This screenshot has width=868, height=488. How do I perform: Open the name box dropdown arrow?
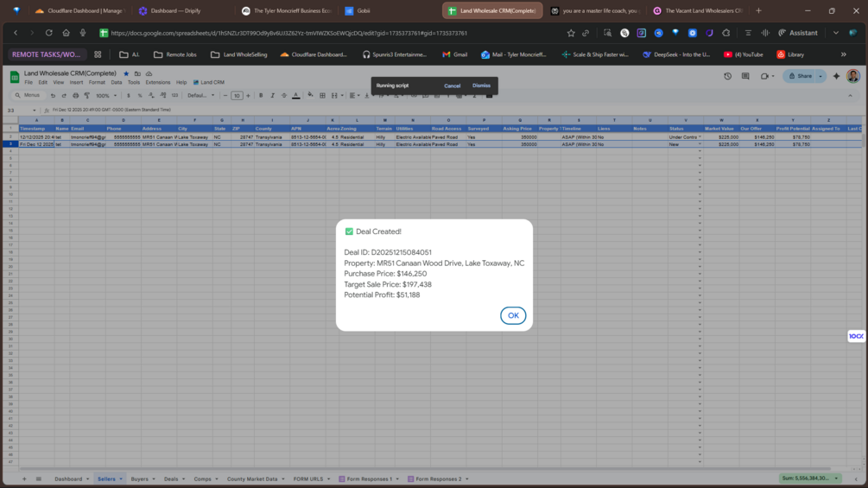point(34,110)
